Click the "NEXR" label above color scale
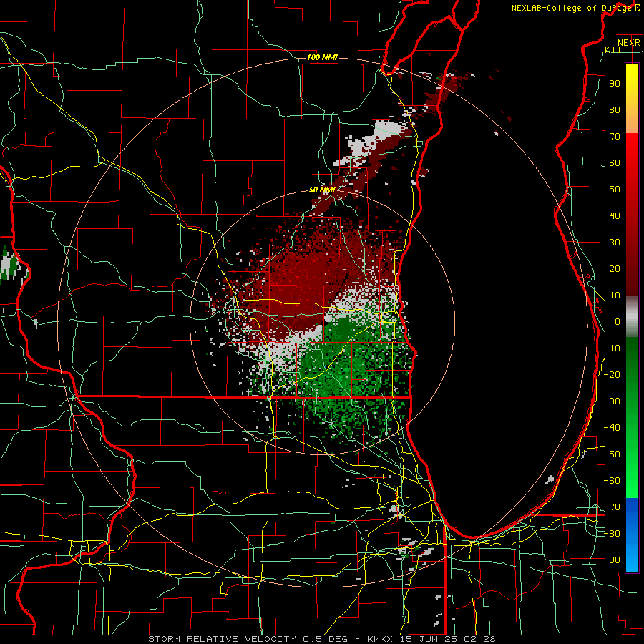The image size is (644, 644). [x=629, y=43]
